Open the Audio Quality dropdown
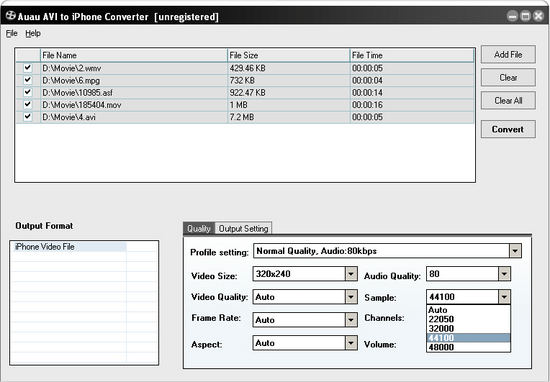This screenshot has width=550, height=382. 504,274
